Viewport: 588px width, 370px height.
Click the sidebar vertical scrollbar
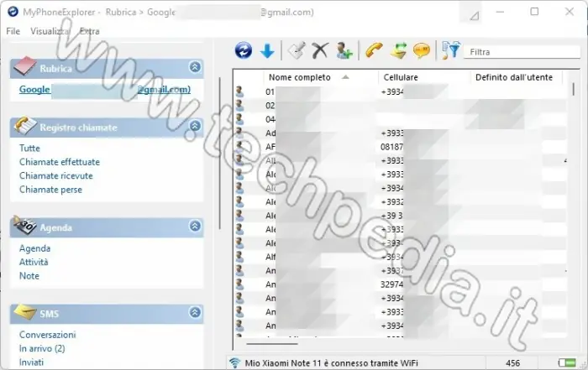tap(220, 154)
